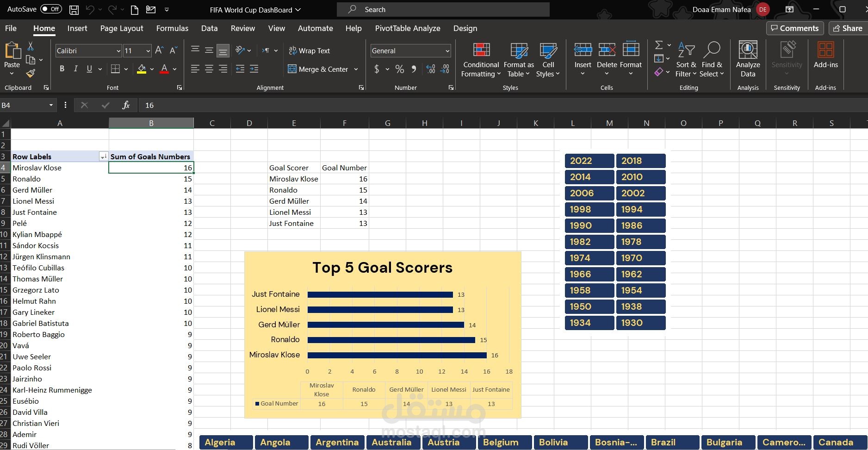Switch to the Data tab

pos(209,28)
